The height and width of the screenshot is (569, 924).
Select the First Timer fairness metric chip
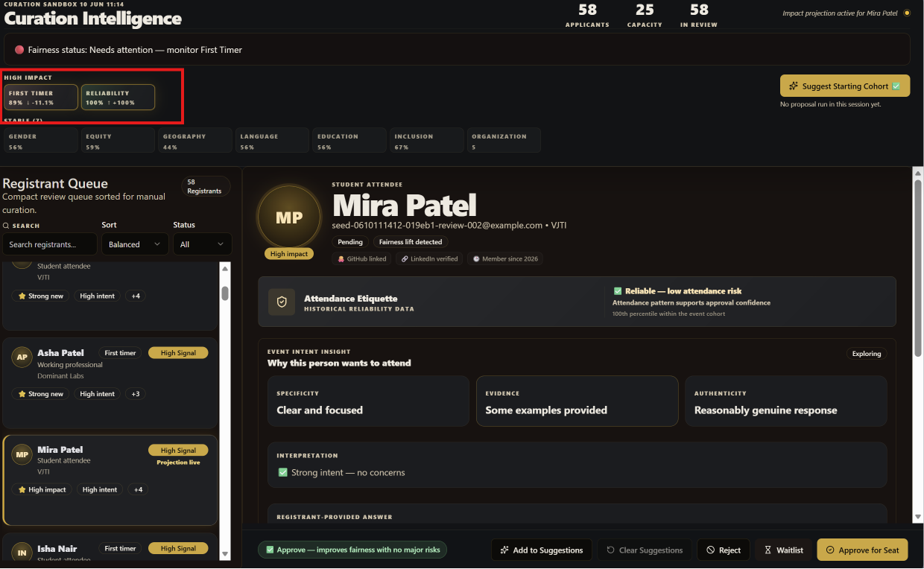[x=41, y=98]
